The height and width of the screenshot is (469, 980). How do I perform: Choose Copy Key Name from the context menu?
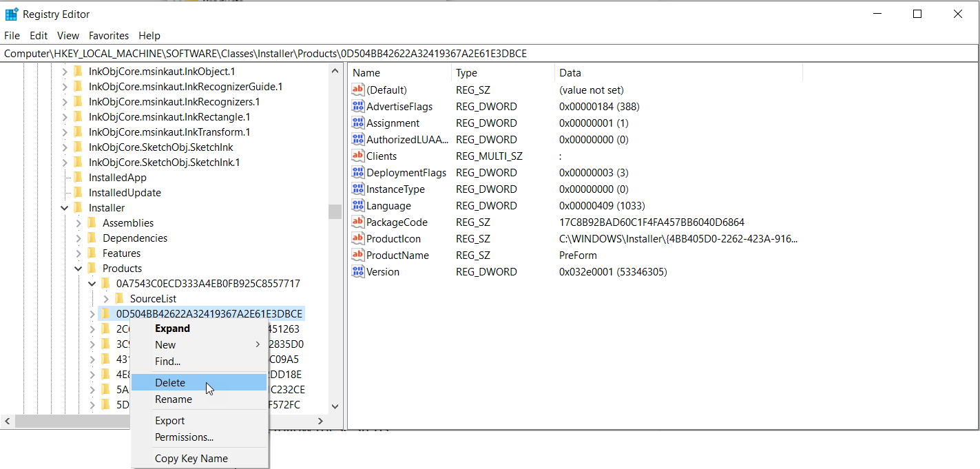click(x=189, y=458)
